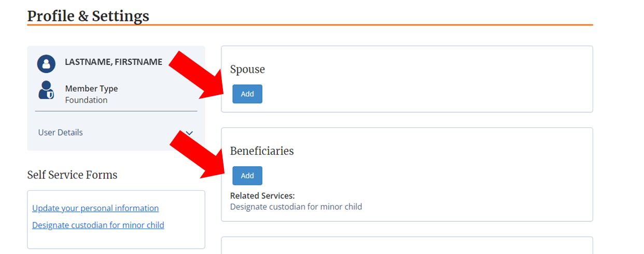Image resolution: width=644 pixels, height=254 pixels.
Task: Click the Profile & Settings page heading
Action: (88, 16)
